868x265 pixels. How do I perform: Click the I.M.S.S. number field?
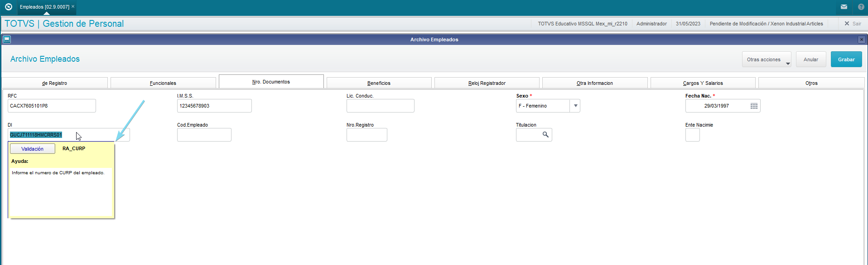214,106
